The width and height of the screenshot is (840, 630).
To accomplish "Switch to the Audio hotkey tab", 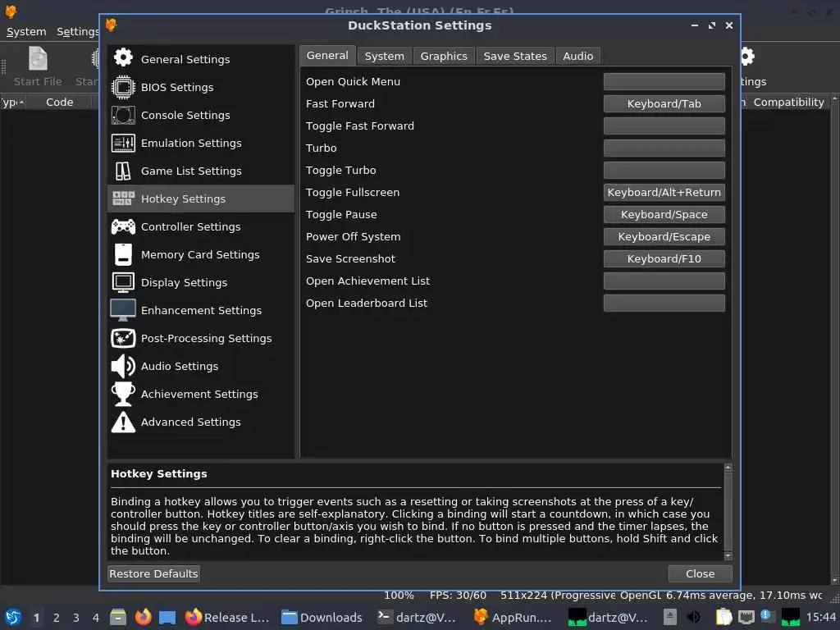I will point(578,56).
